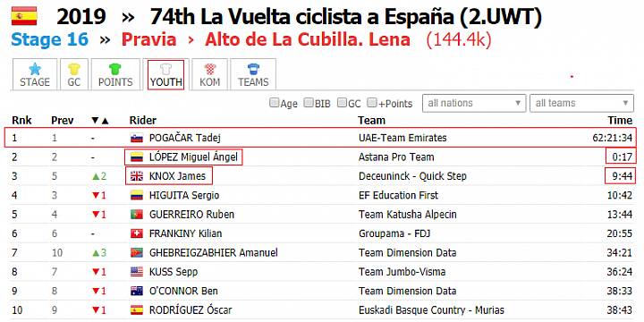Open rider POGAČAR Tadej's profile
Viewport: 644px width, 322px height.
point(180,138)
